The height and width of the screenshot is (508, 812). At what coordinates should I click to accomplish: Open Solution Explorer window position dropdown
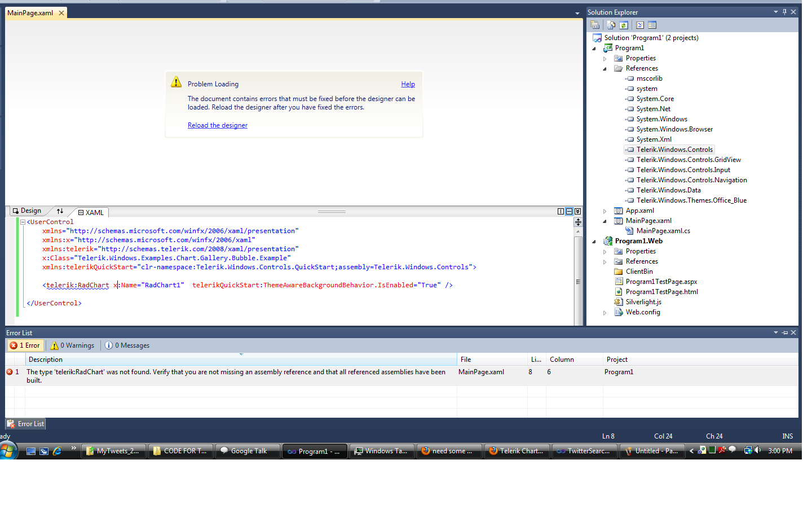tap(776, 12)
